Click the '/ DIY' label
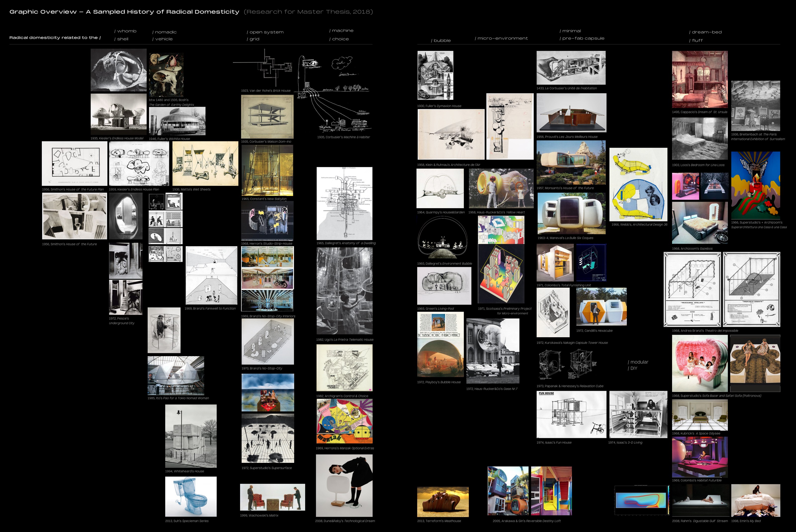Viewport: 796px width, 532px height. [633, 368]
